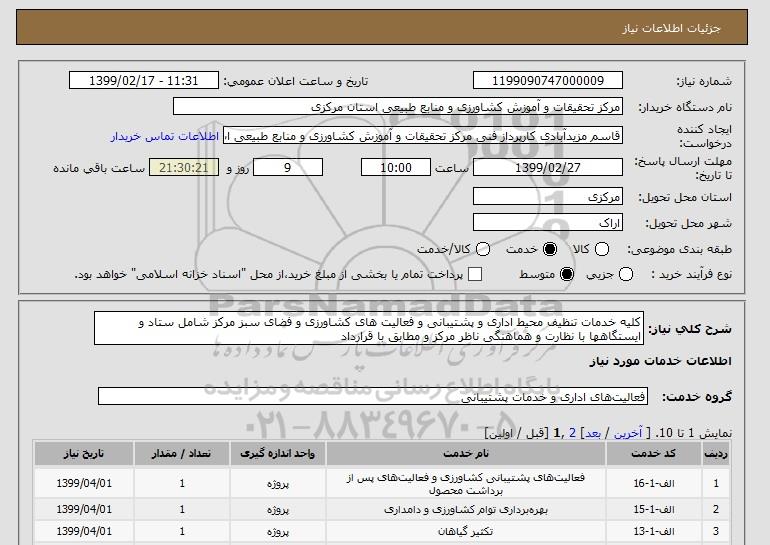
Task: Click the remaining time field 21:30:21
Action: (184, 167)
